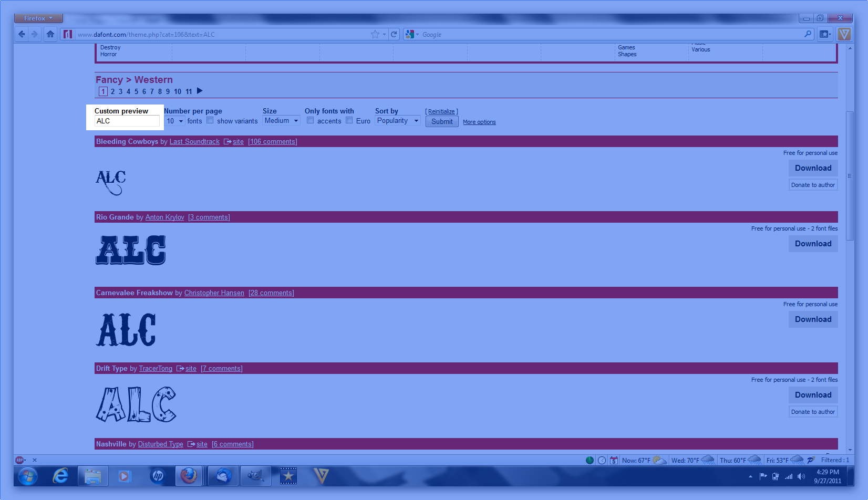
Task: Go back with the browser Back arrow
Action: [x=22, y=34]
